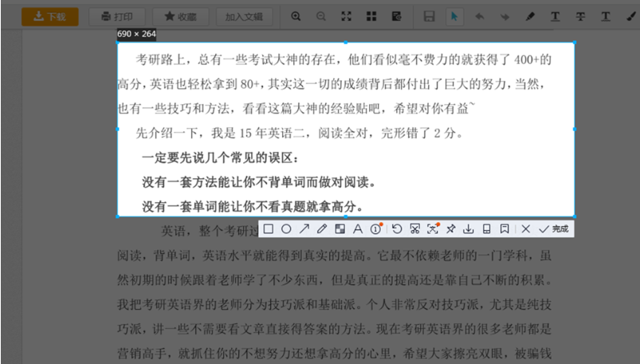Select the numbered marker tool
Screen dimensions: 640x364
376,229
